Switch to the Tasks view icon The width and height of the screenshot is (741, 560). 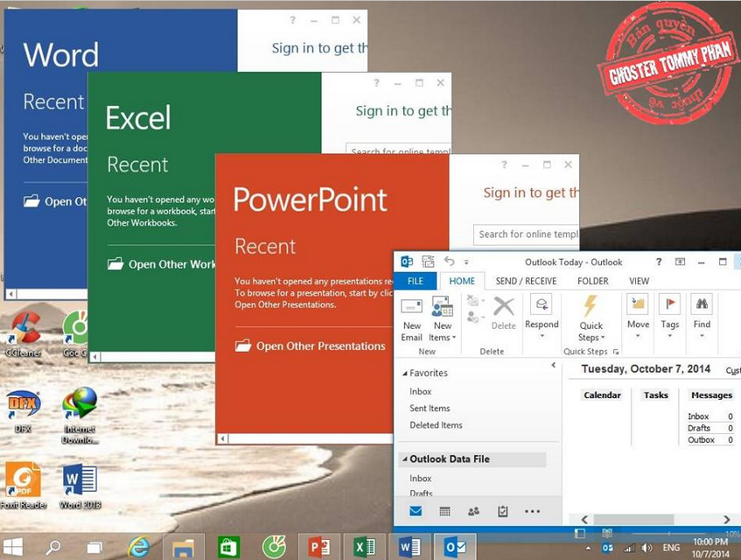pyautogui.click(x=503, y=511)
